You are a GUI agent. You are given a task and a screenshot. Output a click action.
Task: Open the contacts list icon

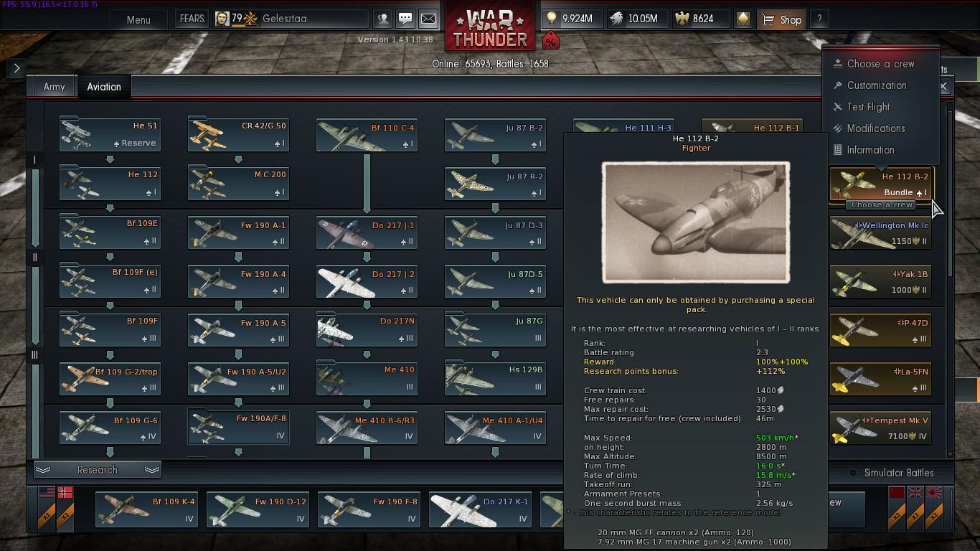383,19
